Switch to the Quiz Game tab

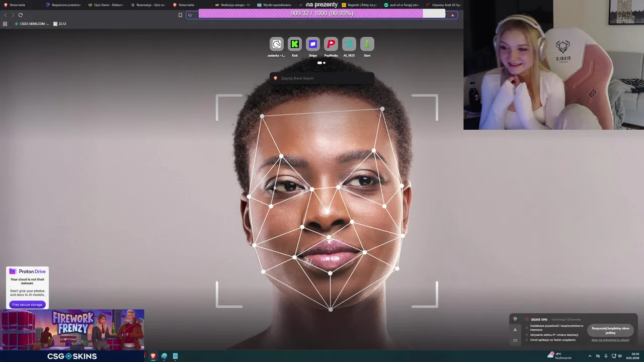(106, 5)
